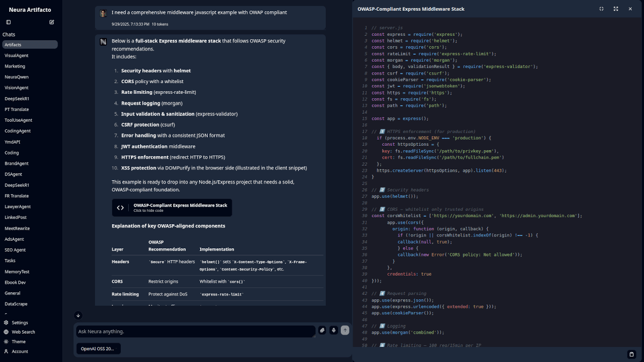Open the DataScrape chat in the sidebar
The width and height of the screenshot is (644, 362).
pos(16,304)
